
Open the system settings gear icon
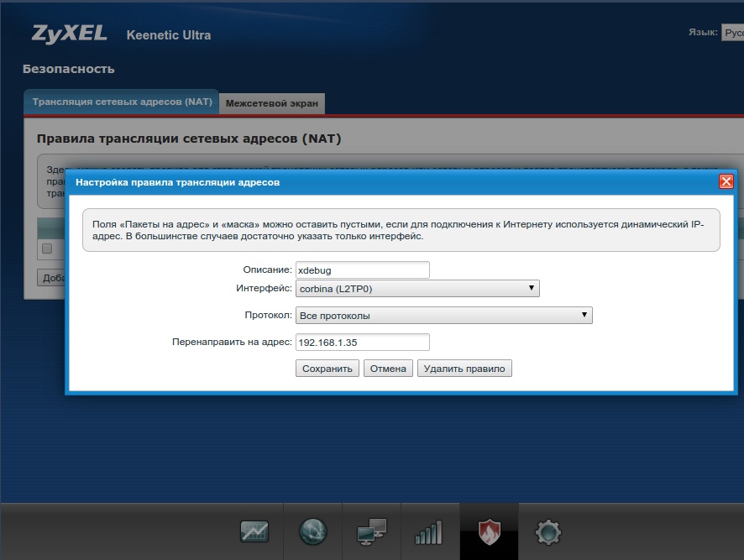point(548,532)
